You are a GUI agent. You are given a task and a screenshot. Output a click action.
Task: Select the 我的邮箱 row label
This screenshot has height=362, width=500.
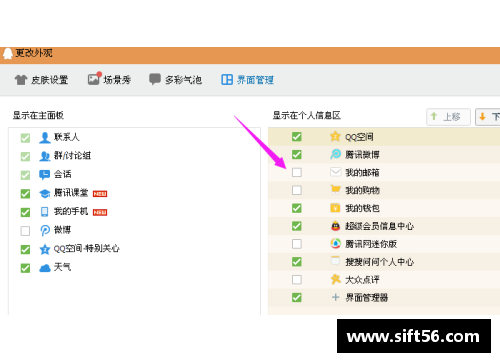[362, 172]
